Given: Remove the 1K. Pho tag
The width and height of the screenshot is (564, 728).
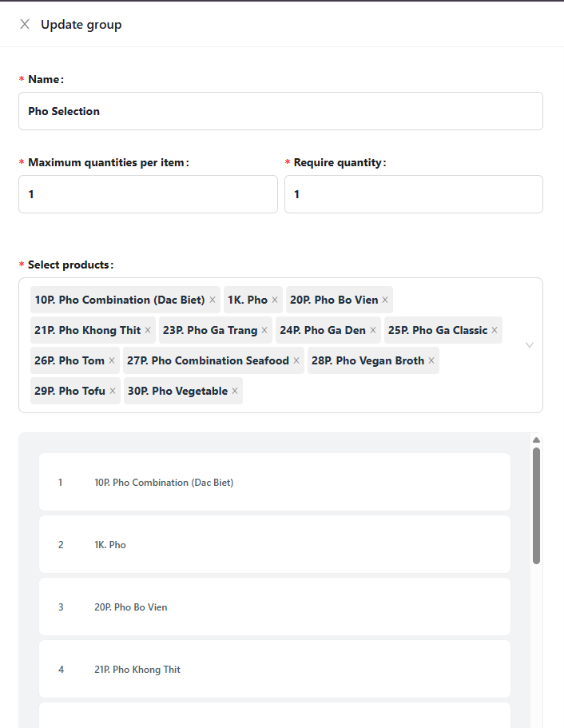Looking at the screenshot, I should (x=275, y=300).
